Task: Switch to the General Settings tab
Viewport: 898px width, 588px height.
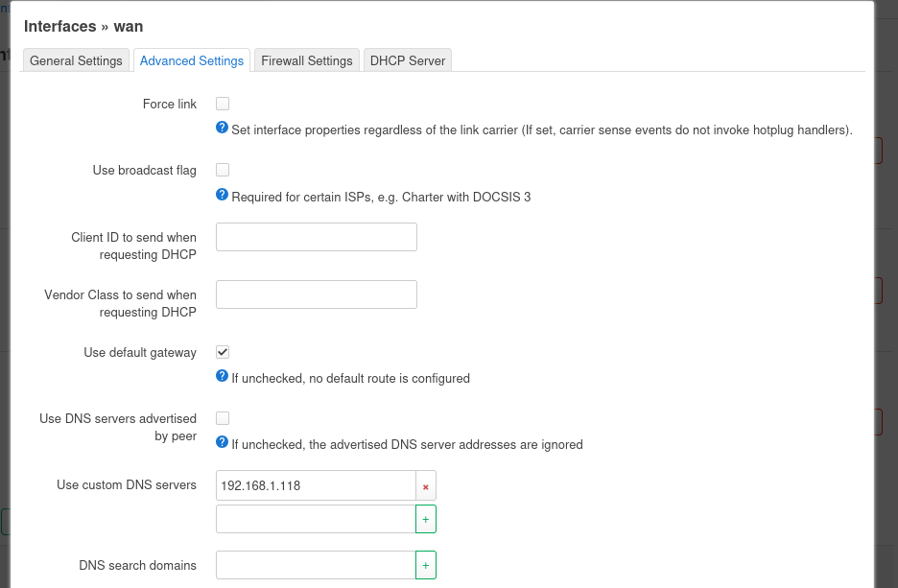Action: tap(76, 60)
